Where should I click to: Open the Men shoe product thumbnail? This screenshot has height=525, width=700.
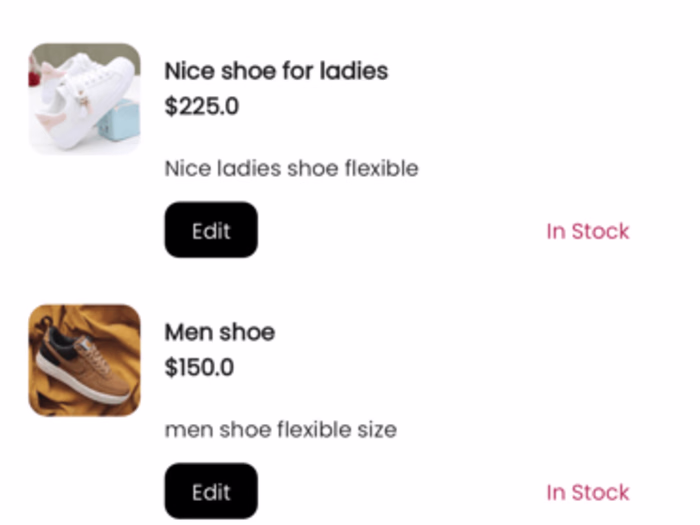click(x=84, y=360)
